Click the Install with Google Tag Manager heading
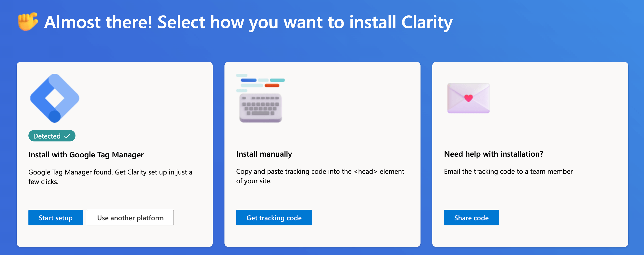This screenshot has width=644, height=255. [86, 155]
